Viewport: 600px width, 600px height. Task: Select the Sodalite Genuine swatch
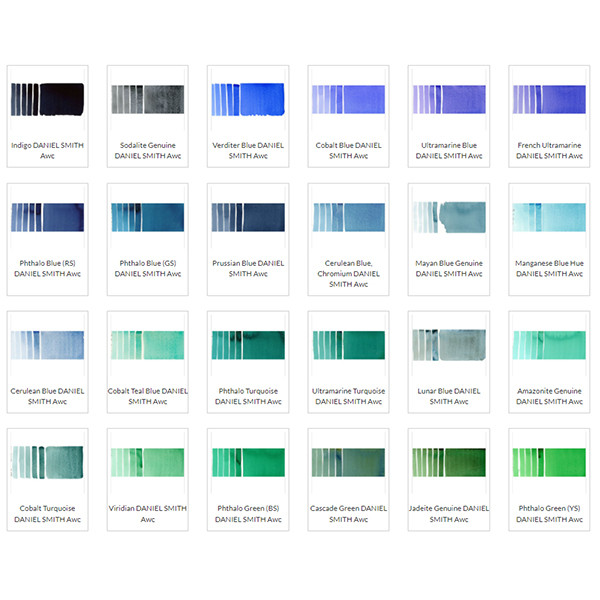click(147, 99)
